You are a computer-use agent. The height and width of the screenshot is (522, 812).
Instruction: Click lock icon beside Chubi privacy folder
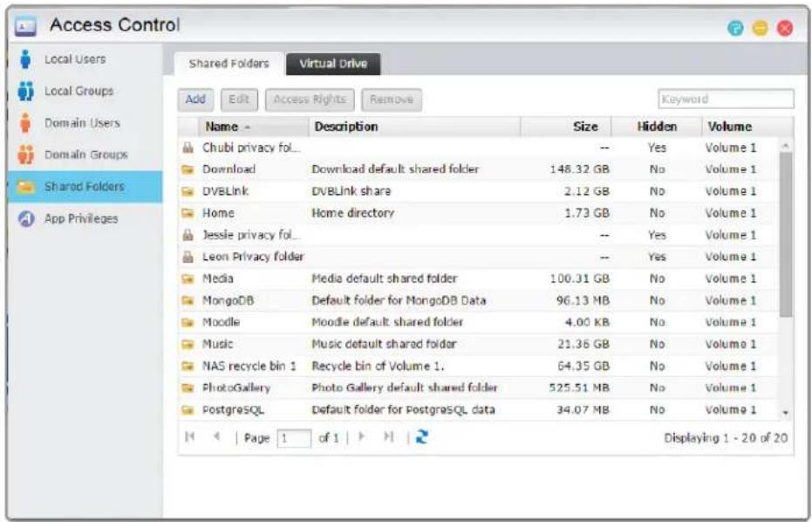[188, 148]
